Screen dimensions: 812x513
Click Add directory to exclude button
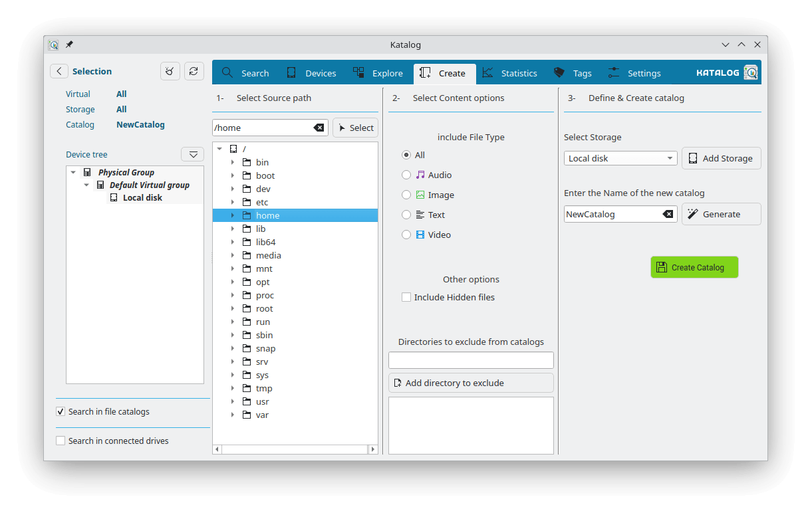tap(471, 383)
